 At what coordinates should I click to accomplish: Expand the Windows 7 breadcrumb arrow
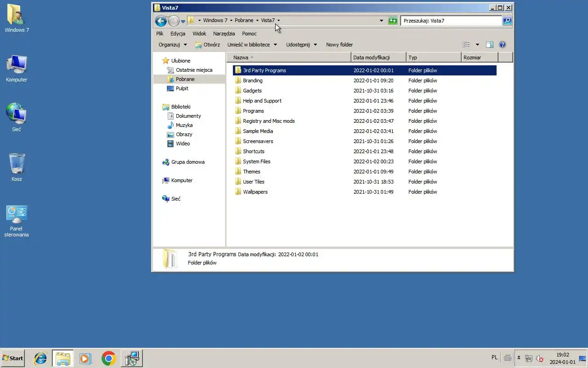pos(231,21)
